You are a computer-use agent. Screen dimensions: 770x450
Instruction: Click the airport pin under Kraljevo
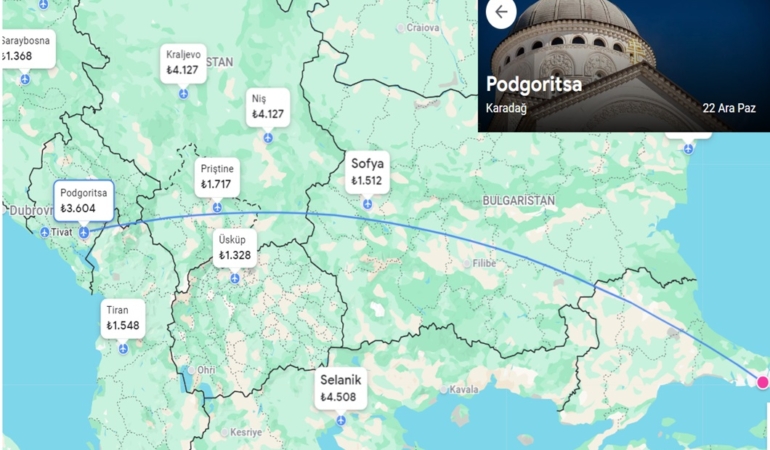tap(183, 93)
